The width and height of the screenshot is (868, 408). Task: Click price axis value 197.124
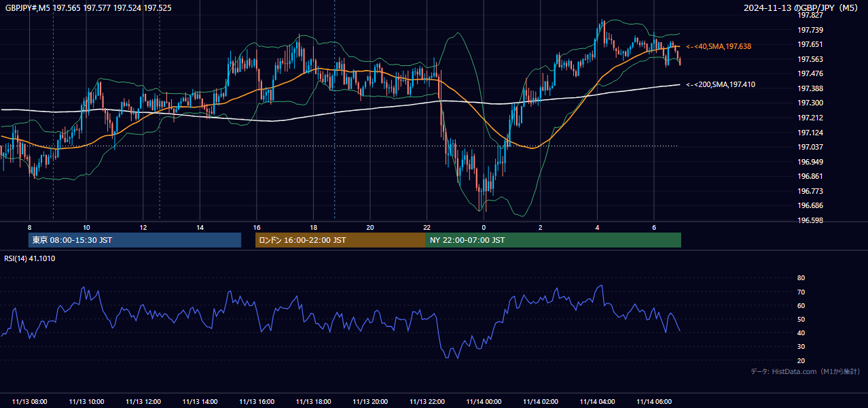810,133
